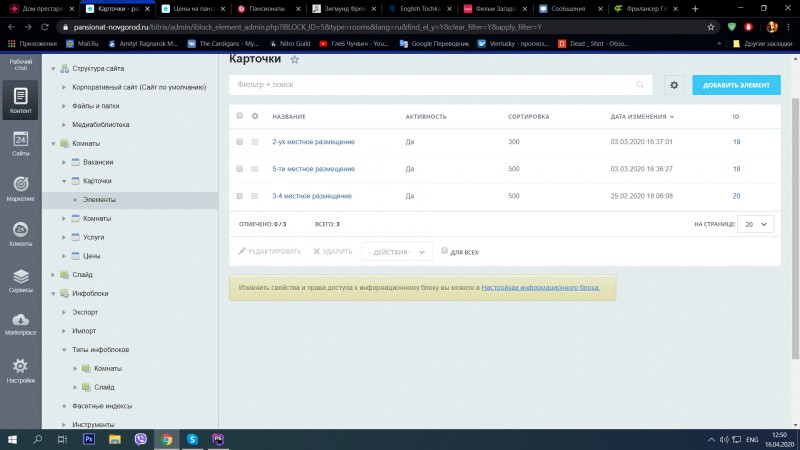
Task: Open 2-ух местное размещение element link
Action: [313, 142]
